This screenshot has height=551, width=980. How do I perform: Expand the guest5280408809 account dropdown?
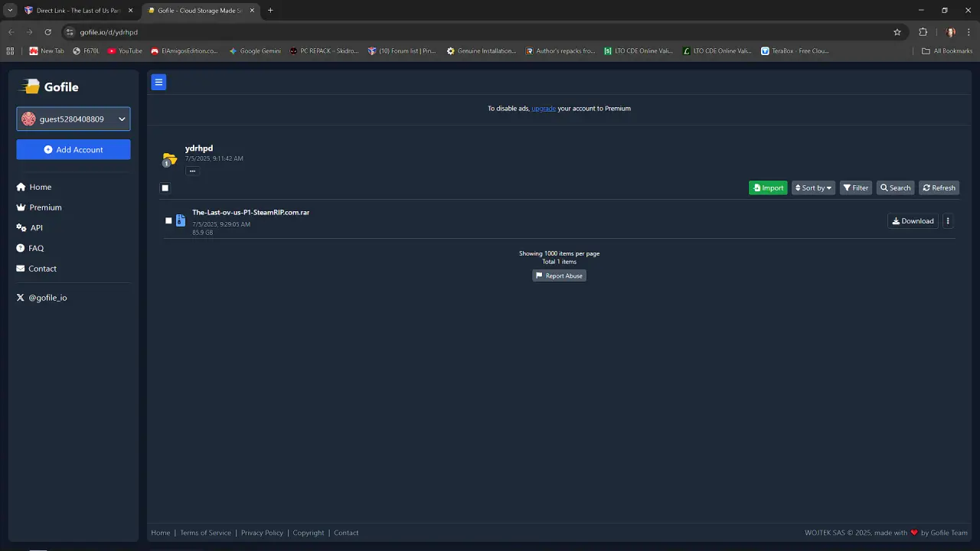pos(73,119)
